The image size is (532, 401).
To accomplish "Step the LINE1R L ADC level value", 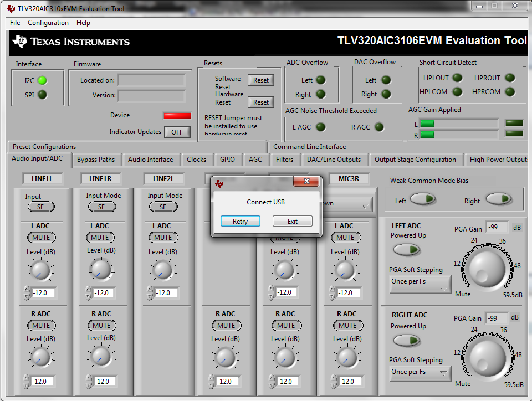I will pos(88,293).
